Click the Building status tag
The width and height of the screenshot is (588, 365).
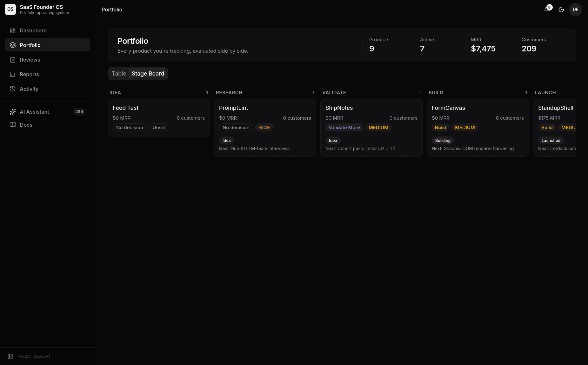pos(443,141)
